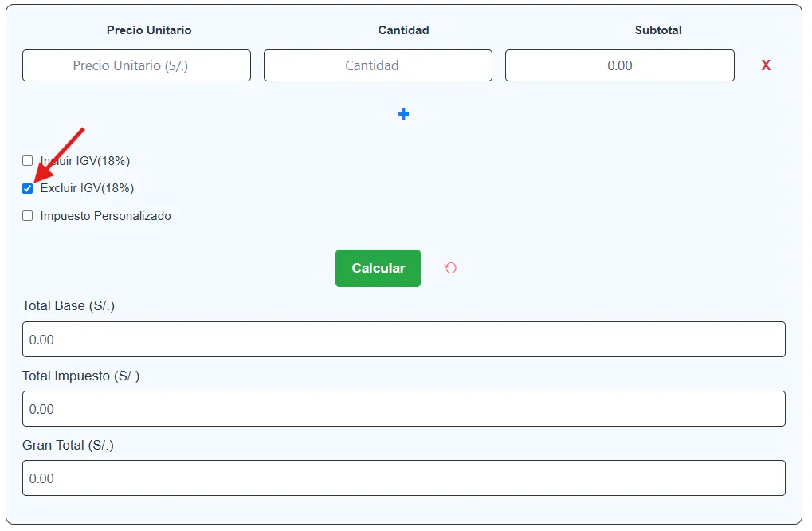Tick the Impuesto Personalizado checkbox
The image size is (812, 531).
pos(28,216)
